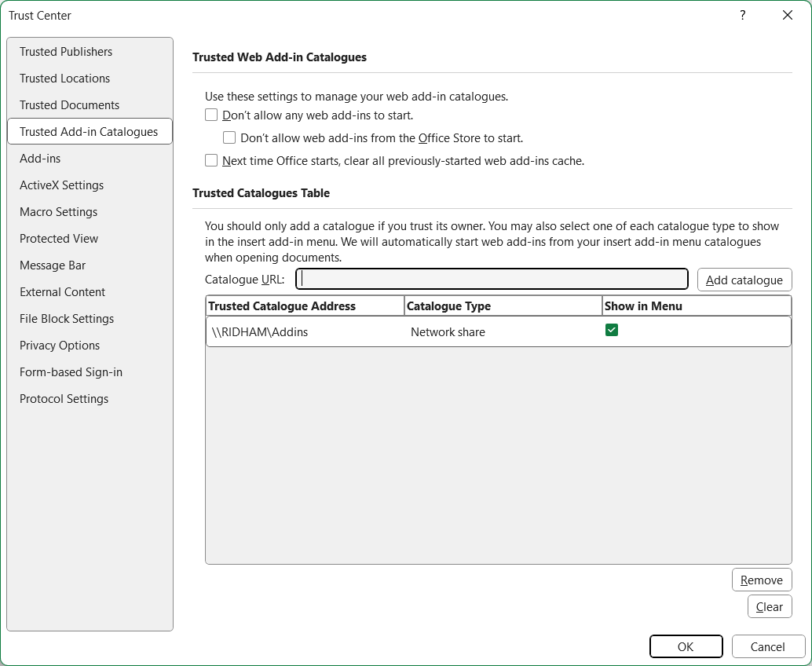Click the Clear button

(769, 607)
